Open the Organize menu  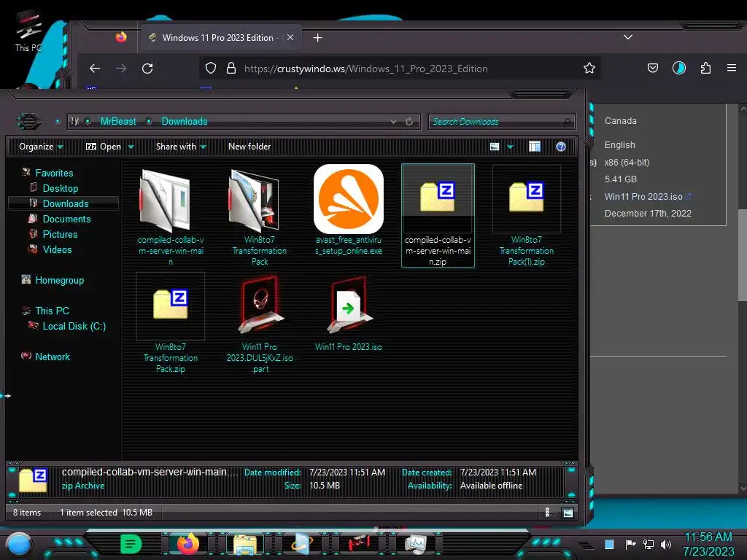pyautogui.click(x=41, y=146)
